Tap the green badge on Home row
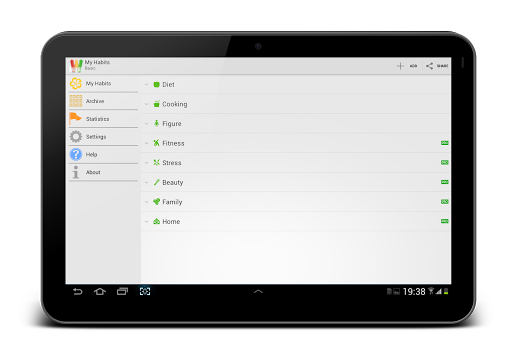This screenshot has height=361, width=512. pos(445,221)
